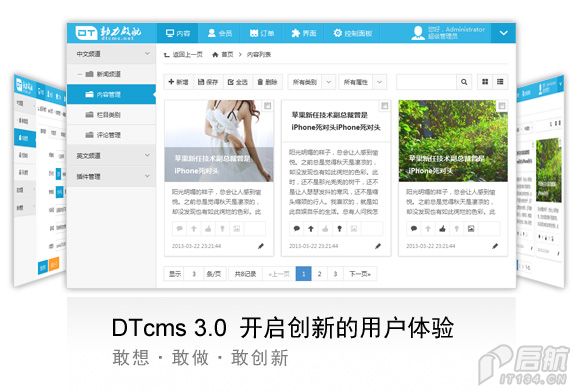Click the 保存 (save) toolbar button
This screenshot has width=580, height=392.
pyautogui.click(x=208, y=82)
